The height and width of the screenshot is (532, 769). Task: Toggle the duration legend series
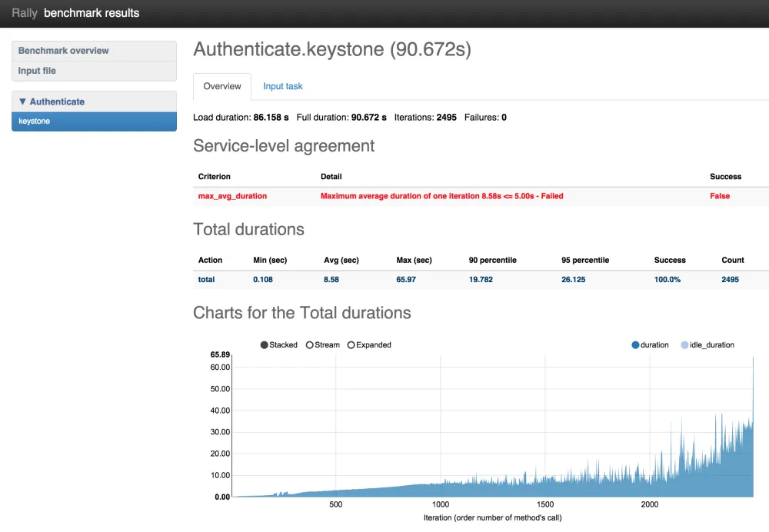[635, 345]
